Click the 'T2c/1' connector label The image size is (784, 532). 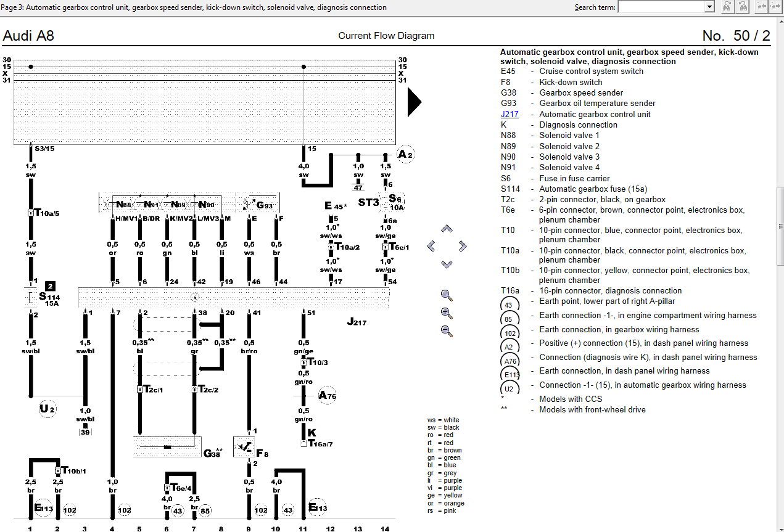pyautogui.click(x=153, y=389)
